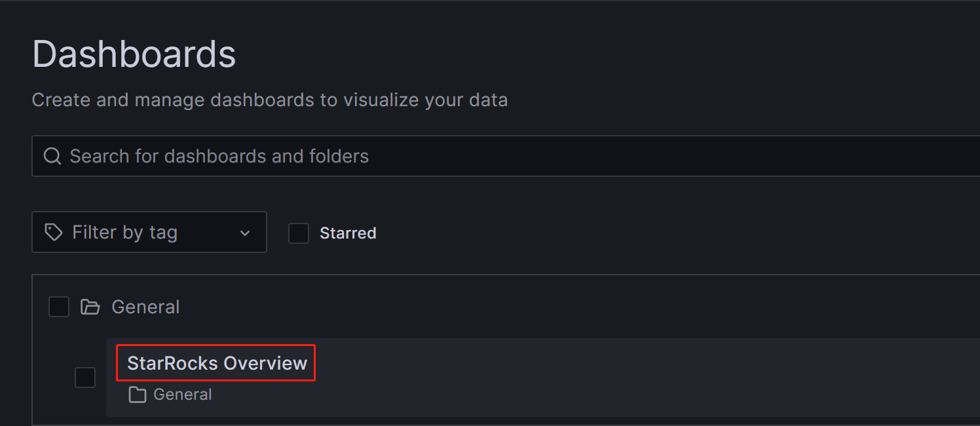
Task: Click the chevron arrow on Filter by tag
Action: point(245,233)
